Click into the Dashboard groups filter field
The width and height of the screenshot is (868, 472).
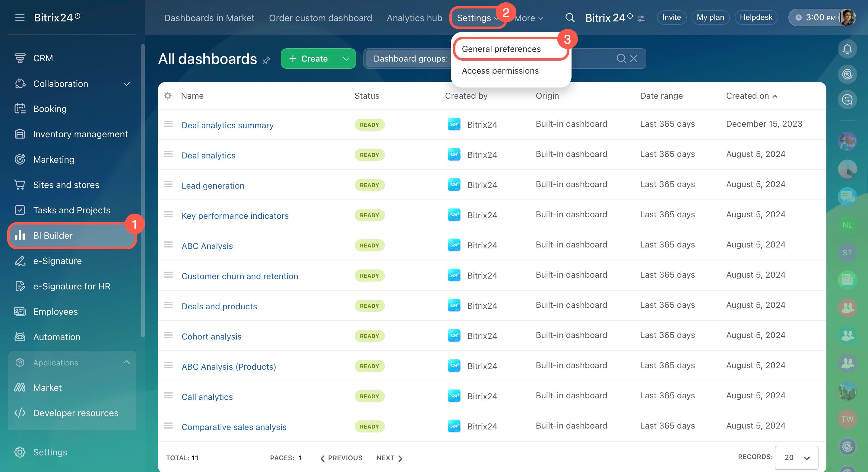tap(410, 59)
